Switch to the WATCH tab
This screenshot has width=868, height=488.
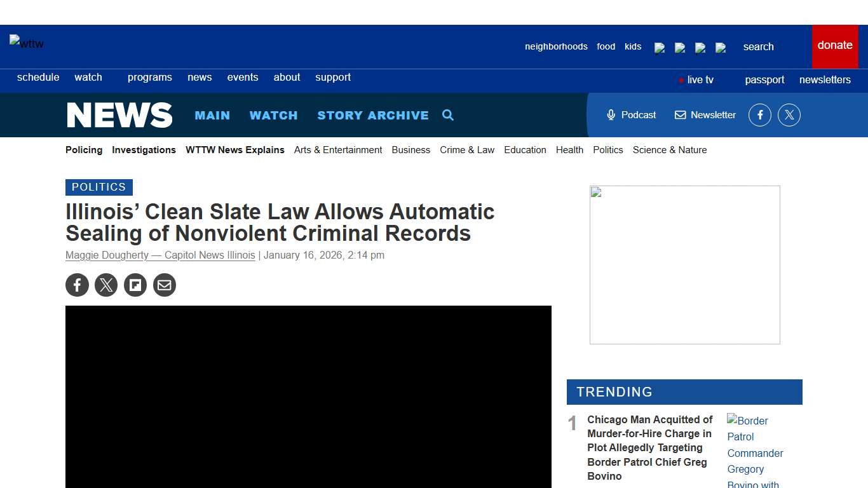tap(274, 115)
